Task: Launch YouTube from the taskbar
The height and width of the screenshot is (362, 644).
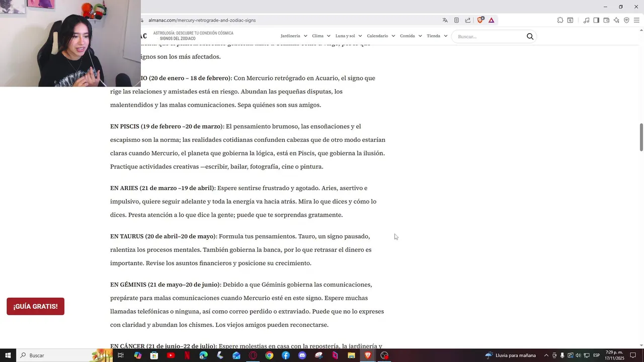Action: 171,355
